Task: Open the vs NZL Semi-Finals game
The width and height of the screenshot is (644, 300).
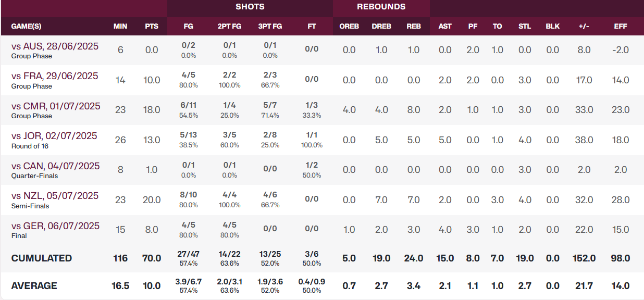Action: [x=55, y=196]
